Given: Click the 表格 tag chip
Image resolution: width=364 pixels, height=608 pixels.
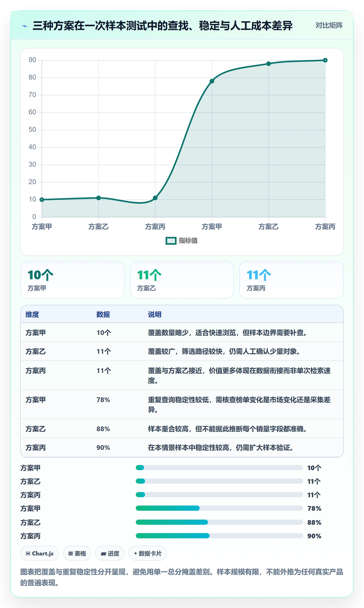Looking at the screenshot, I should tap(77, 554).
